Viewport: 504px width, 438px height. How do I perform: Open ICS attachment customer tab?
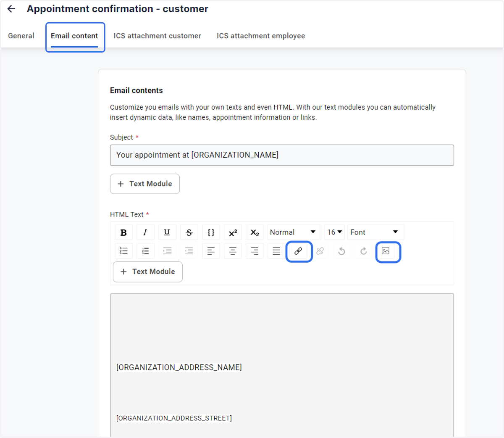point(157,36)
